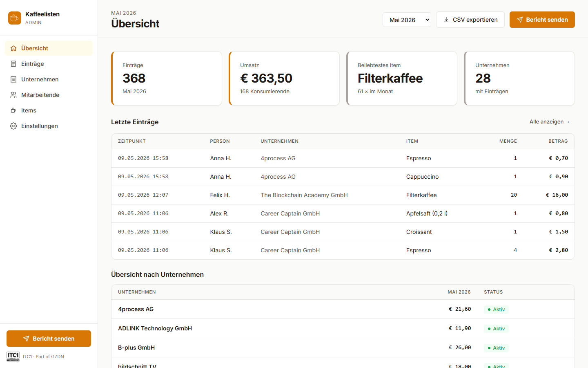Open Unternehmen in the sidebar navigation

point(49,79)
